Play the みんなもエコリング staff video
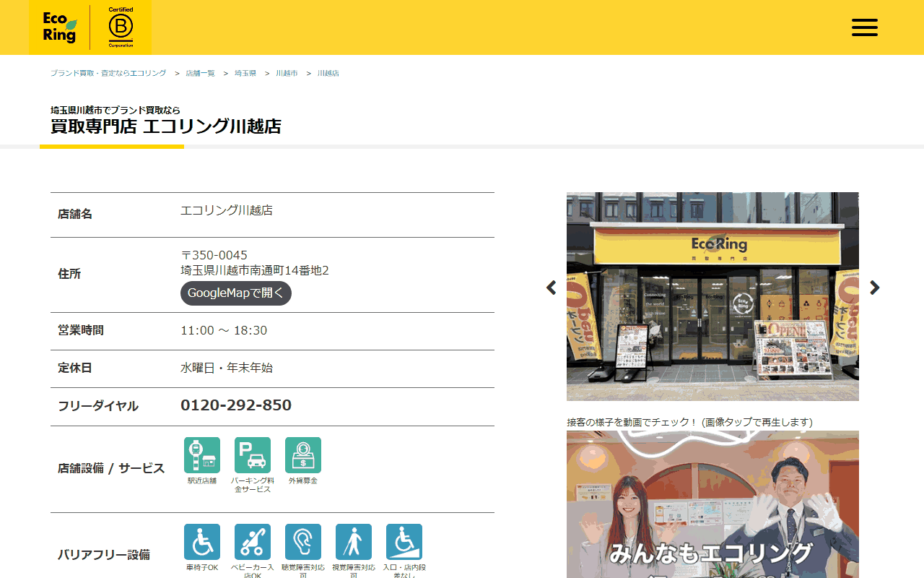924x578 pixels. click(712, 504)
